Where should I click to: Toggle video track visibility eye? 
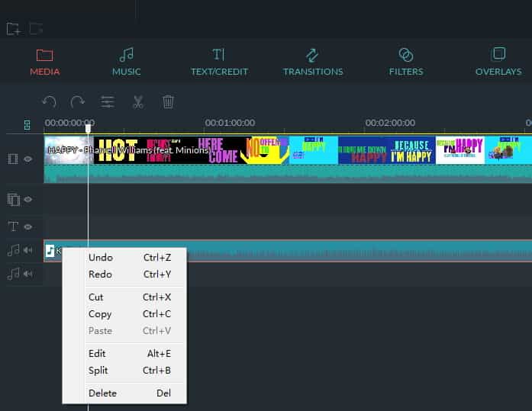pyautogui.click(x=28, y=159)
